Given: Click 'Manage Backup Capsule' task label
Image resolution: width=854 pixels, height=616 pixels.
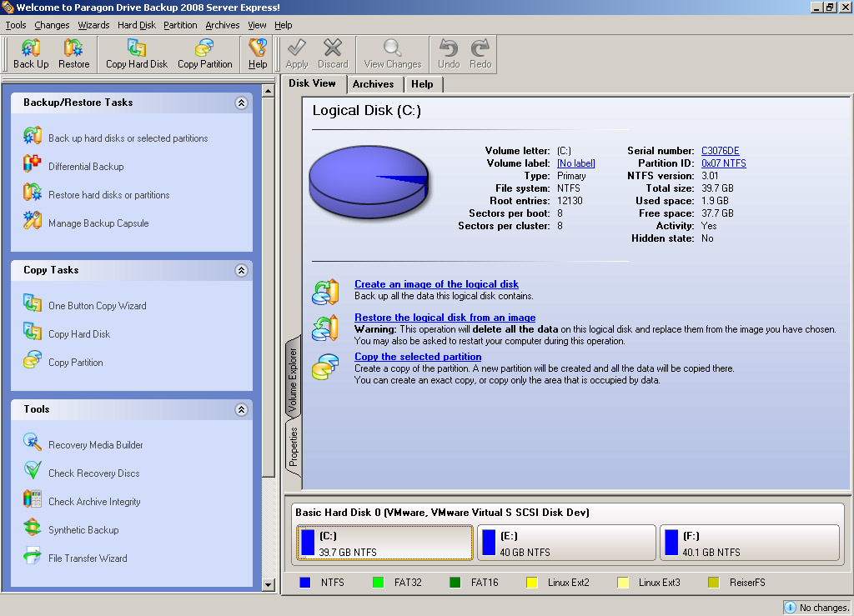Looking at the screenshot, I should pyautogui.click(x=98, y=223).
